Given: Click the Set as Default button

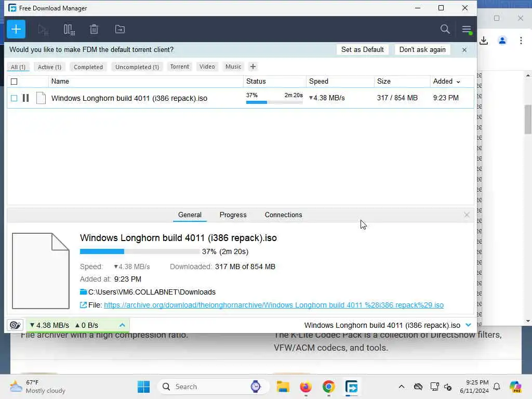Looking at the screenshot, I should click(362, 49).
